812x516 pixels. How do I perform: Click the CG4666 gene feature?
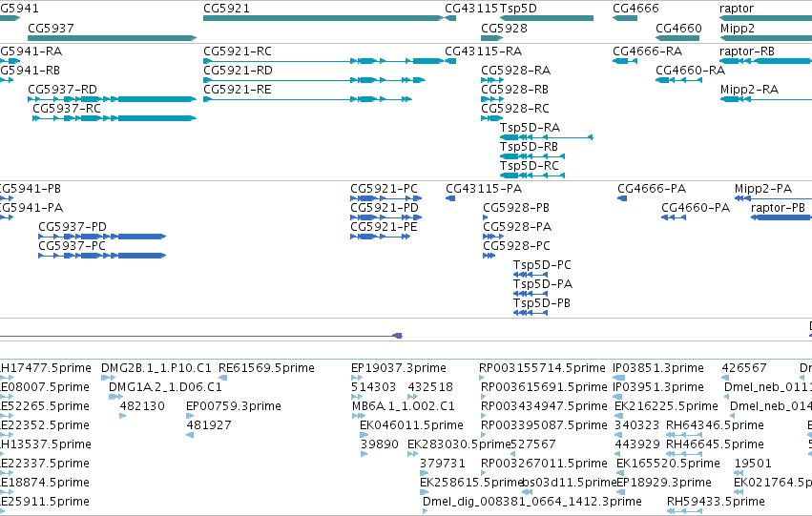pos(625,18)
